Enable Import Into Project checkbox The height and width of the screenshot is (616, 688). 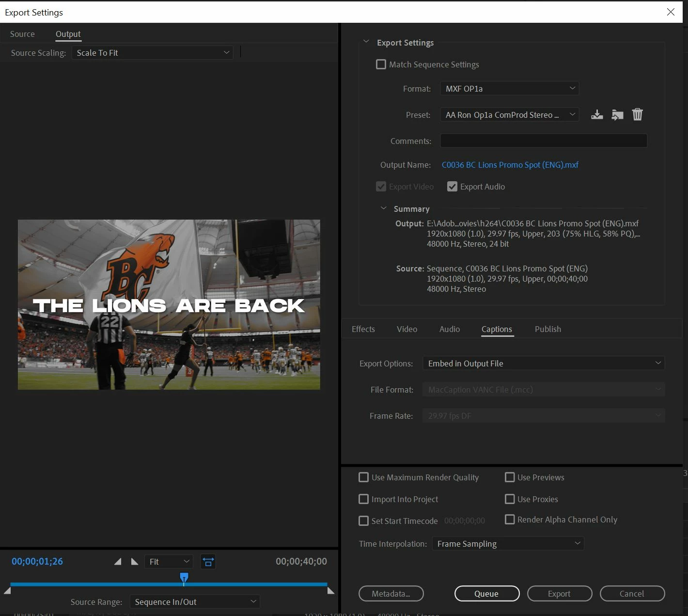point(363,499)
